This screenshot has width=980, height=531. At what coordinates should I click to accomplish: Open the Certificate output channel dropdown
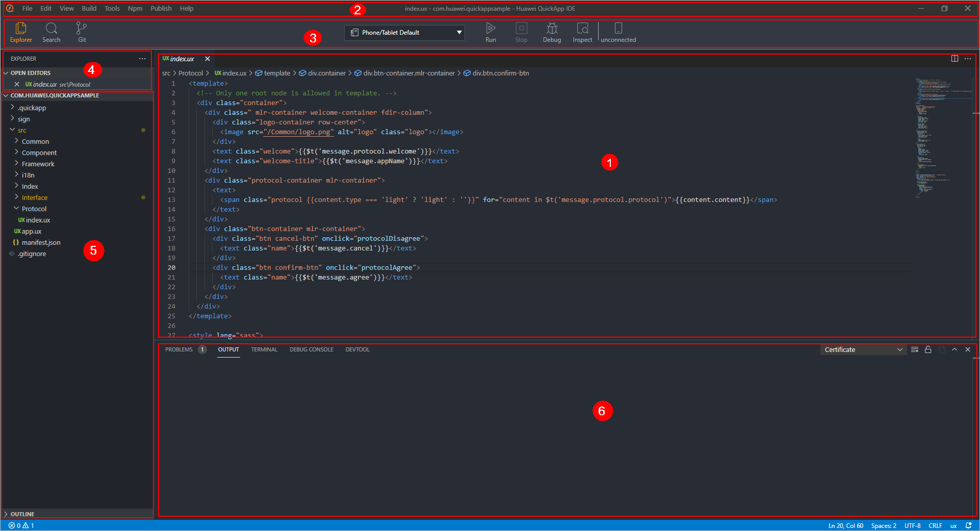tap(863, 349)
